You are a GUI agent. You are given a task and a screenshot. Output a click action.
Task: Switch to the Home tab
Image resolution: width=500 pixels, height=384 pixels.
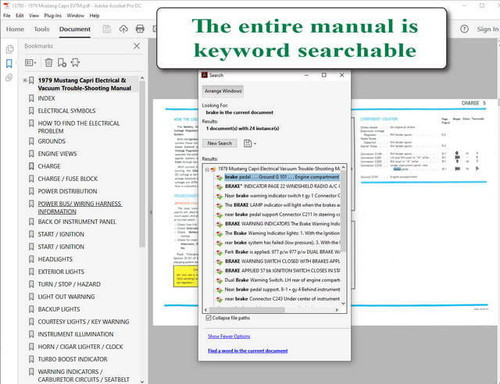click(x=15, y=29)
